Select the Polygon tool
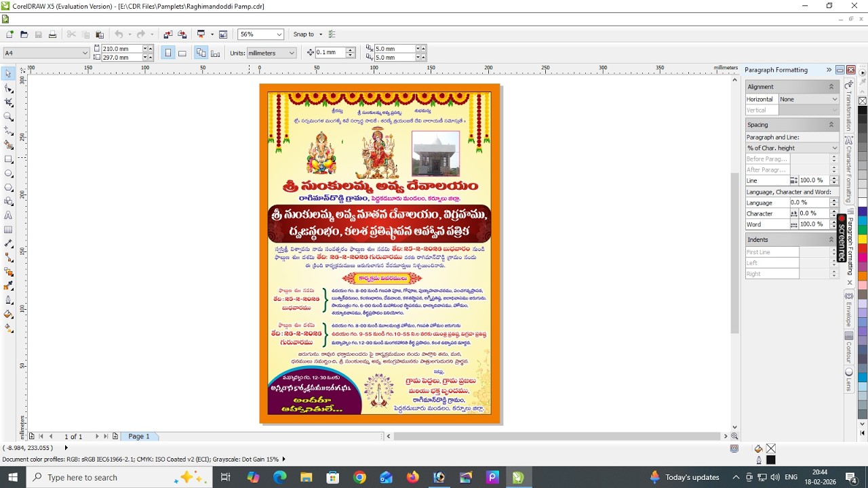Image resolution: width=868 pixels, height=488 pixels. coord(8,187)
